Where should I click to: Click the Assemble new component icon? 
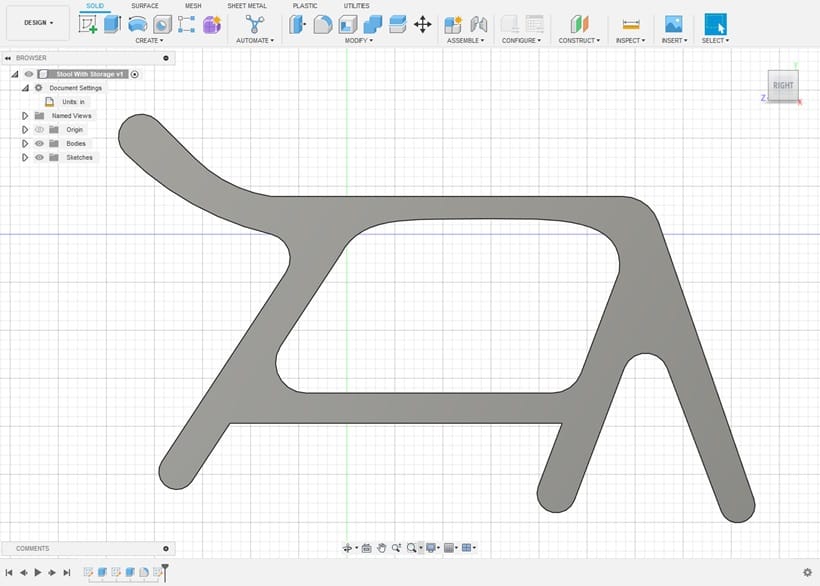pyautogui.click(x=455, y=22)
